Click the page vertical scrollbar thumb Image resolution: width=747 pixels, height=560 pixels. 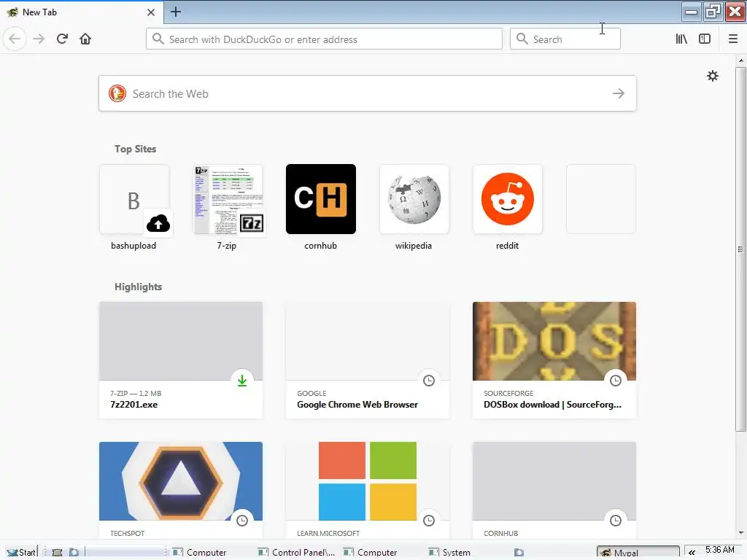tap(740, 249)
